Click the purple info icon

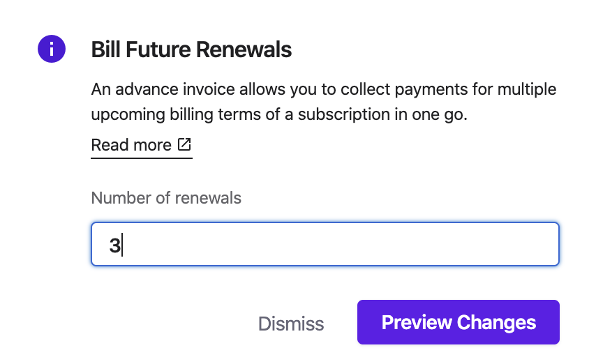[x=51, y=50]
